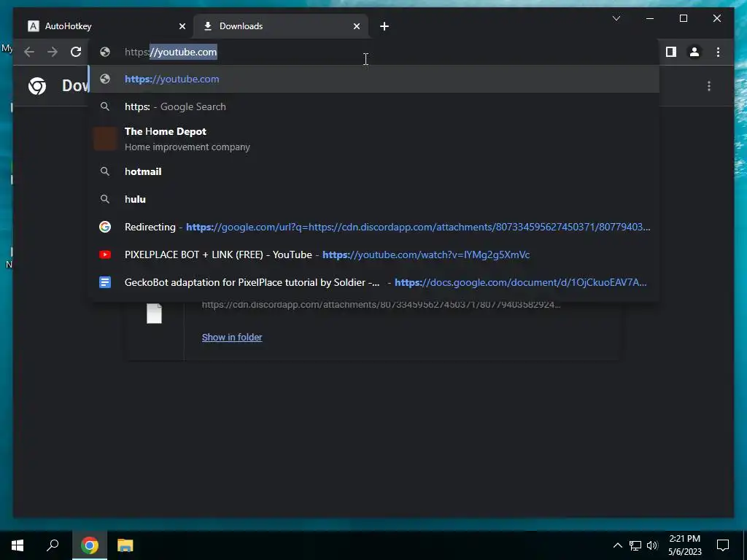Open volume control tray icon

[652, 545]
